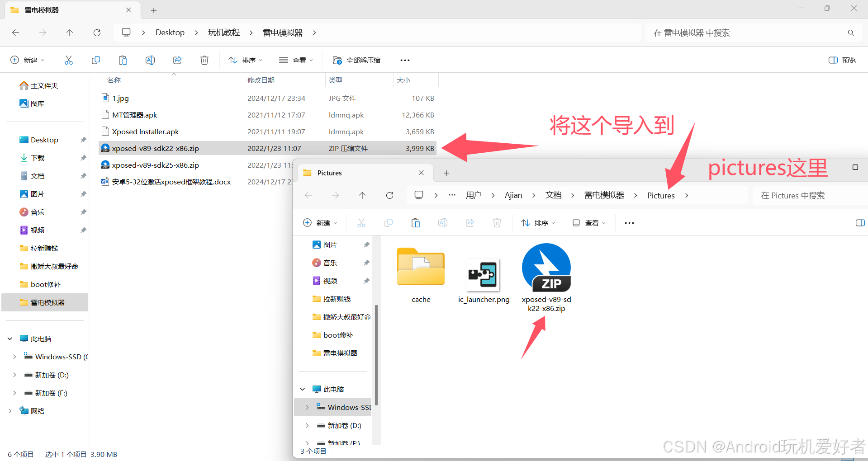Toggle preview pane icon in Pictures window

[860, 223]
